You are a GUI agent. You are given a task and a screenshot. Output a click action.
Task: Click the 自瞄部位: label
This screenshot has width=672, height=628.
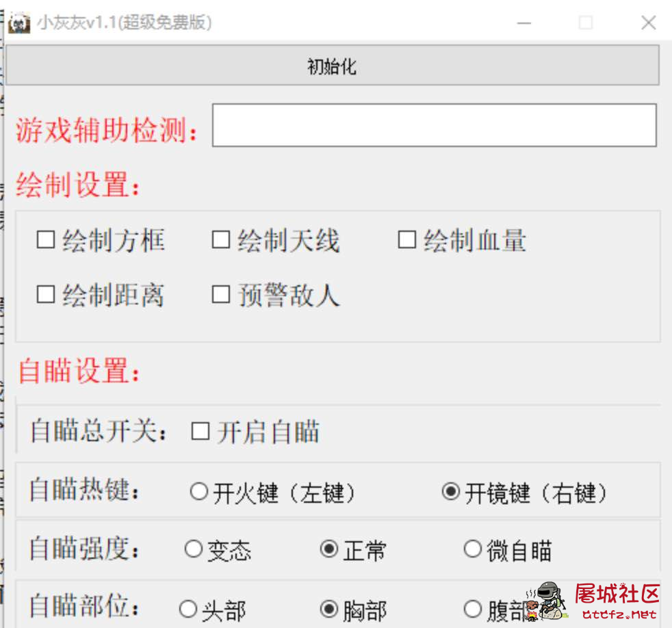(x=84, y=605)
